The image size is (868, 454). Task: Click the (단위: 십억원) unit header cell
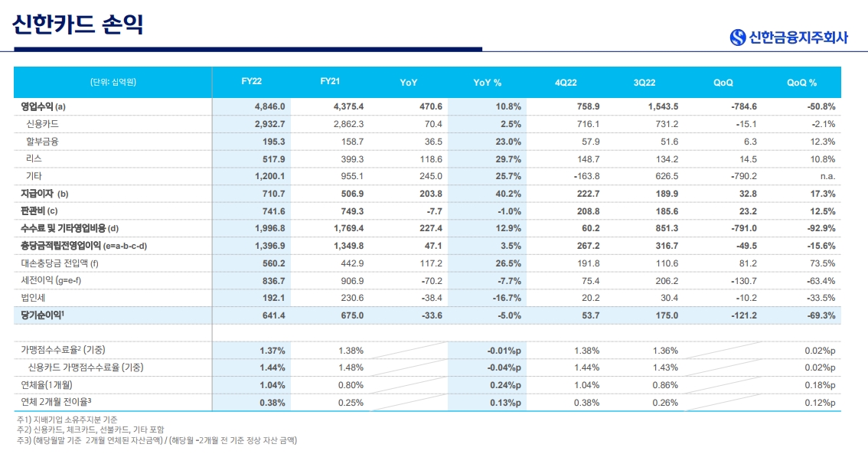tap(113, 83)
